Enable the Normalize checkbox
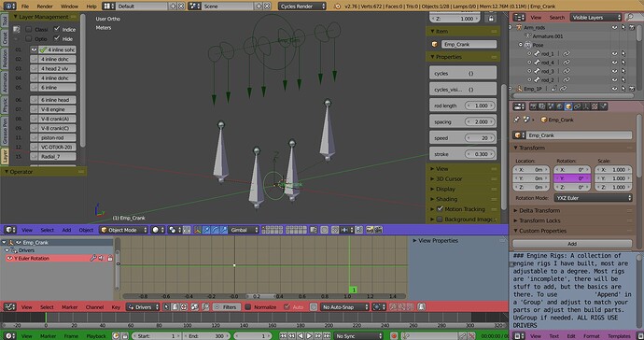Image resolution: width=644 pixels, height=340 pixels. pyautogui.click(x=248, y=306)
